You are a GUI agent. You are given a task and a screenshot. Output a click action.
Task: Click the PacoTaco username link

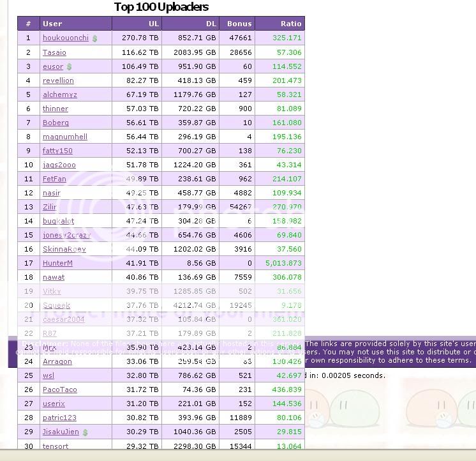coord(59,389)
